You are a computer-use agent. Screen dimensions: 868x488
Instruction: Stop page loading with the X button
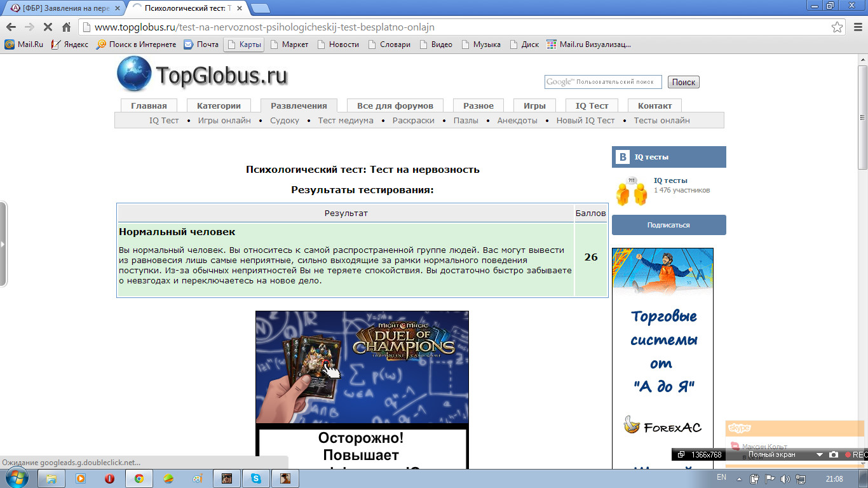click(48, 27)
